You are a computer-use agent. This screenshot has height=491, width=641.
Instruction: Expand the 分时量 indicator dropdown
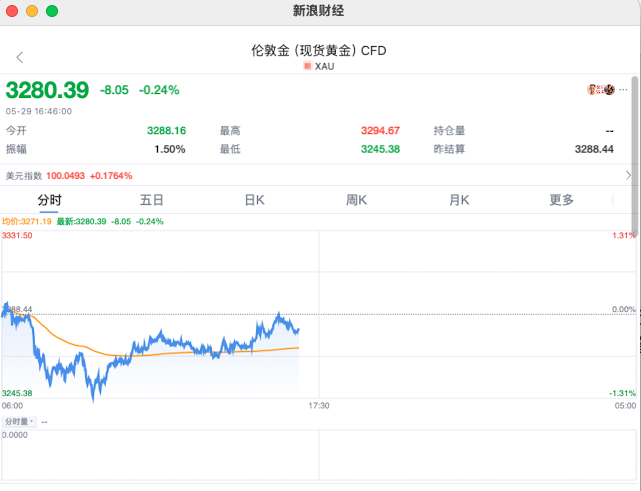tap(19, 421)
